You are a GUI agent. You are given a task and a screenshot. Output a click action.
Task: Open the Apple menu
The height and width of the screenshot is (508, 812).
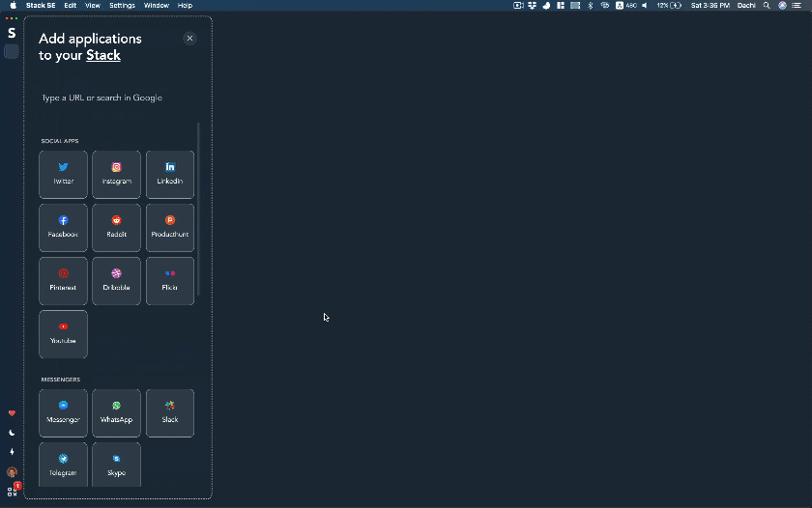pyautogui.click(x=13, y=5)
